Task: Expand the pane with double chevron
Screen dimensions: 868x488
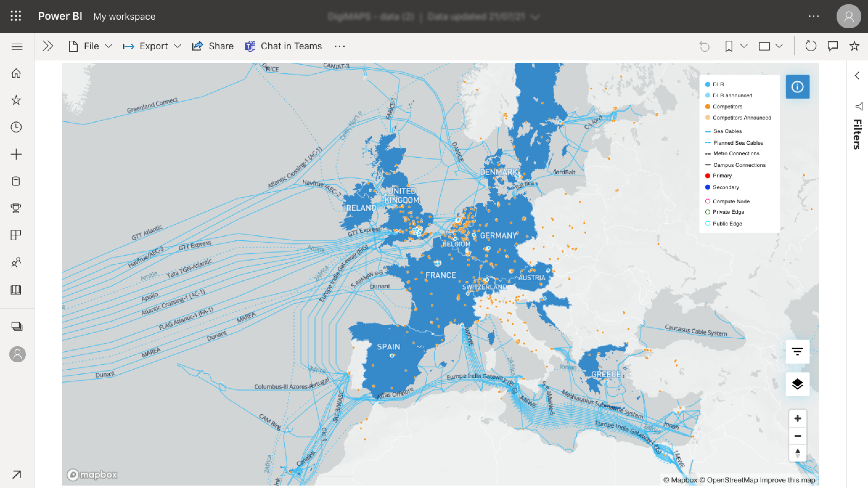Action: [x=48, y=46]
